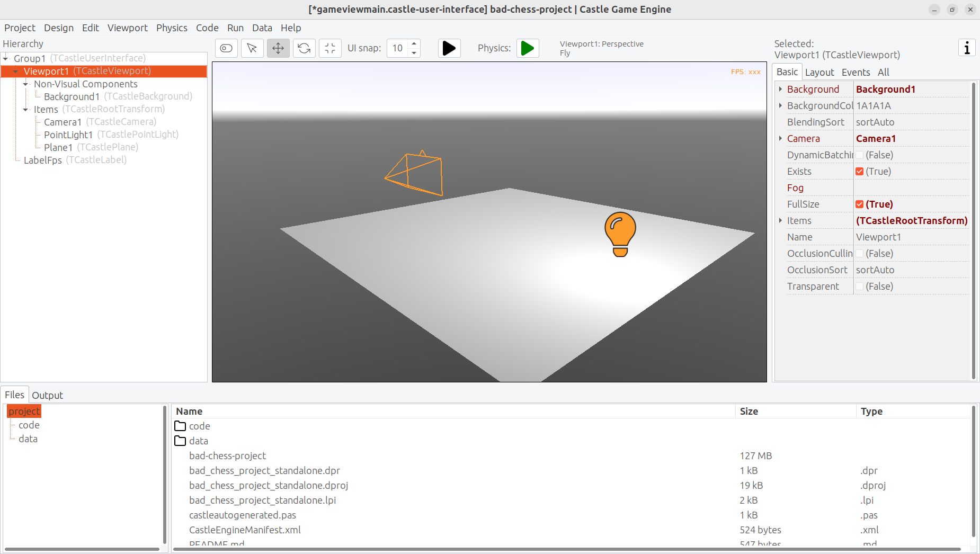Collapse the Group1 tree node

click(6, 58)
